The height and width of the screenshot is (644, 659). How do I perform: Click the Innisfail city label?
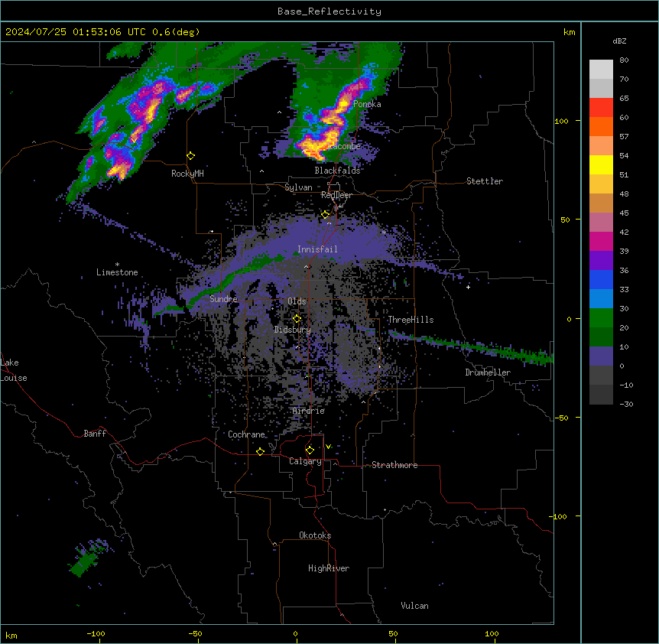pos(317,249)
